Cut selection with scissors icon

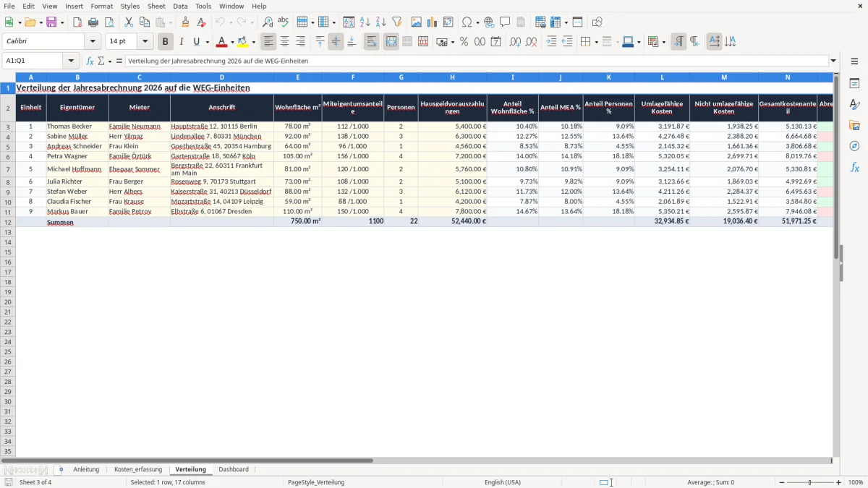[x=128, y=22]
